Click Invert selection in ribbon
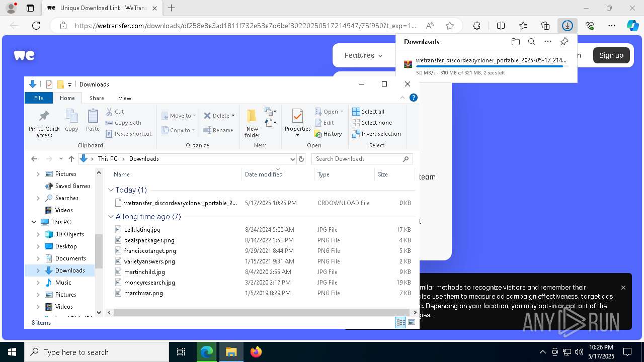The width and height of the screenshot is (644, 362). (376, 134)
